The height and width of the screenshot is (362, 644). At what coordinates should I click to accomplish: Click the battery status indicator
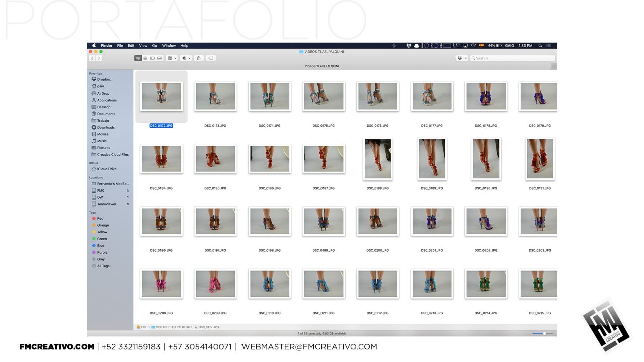pos(495,46)
